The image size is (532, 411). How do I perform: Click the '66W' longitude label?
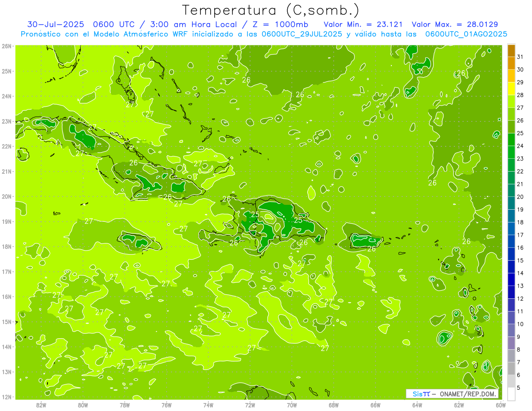coord(376,405)
